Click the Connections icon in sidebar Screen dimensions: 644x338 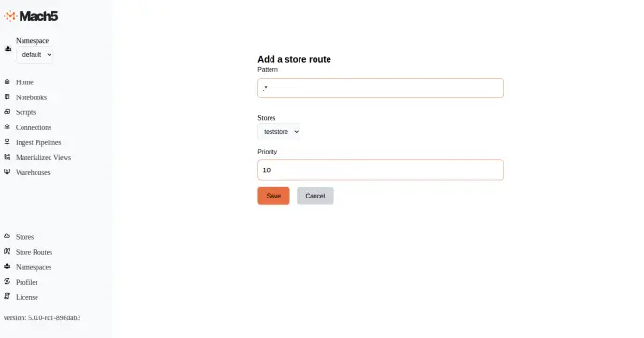point(7,127)
